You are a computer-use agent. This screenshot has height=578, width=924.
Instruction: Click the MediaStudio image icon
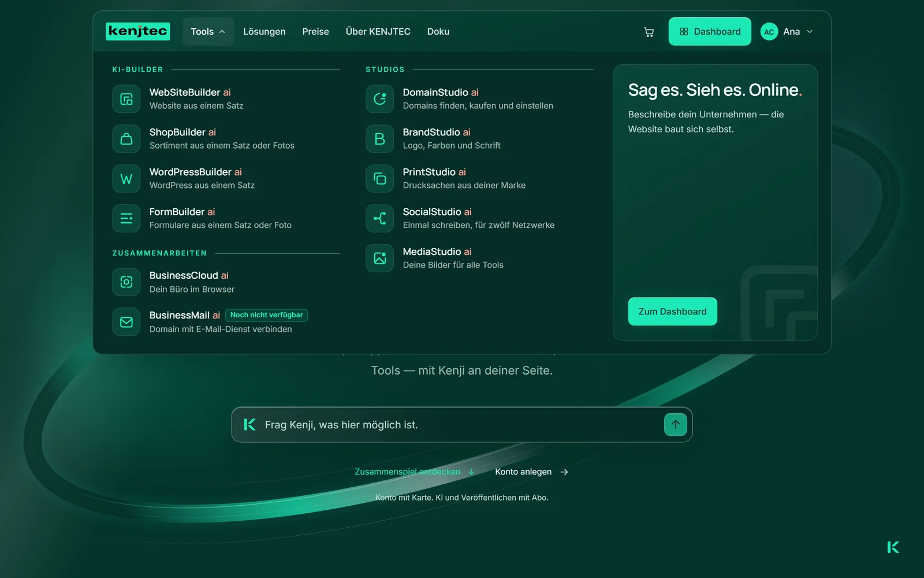[x=379, y=258]
